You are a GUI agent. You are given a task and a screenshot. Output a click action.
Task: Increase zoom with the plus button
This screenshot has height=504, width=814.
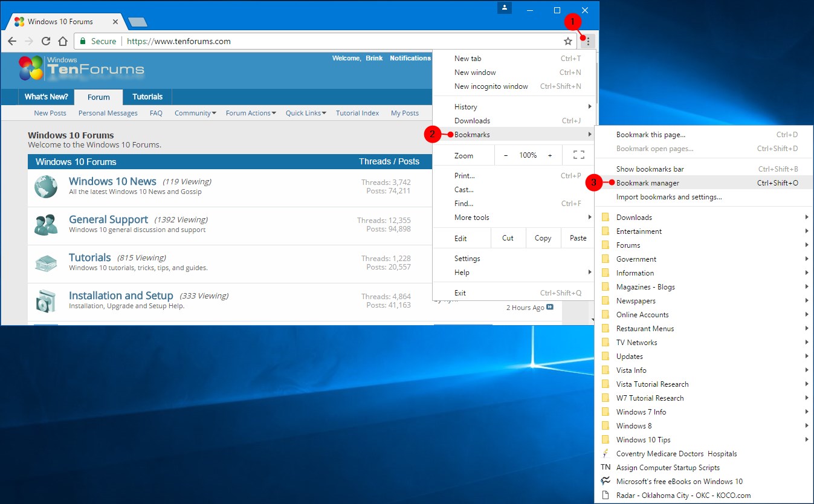tap(550, 155)
